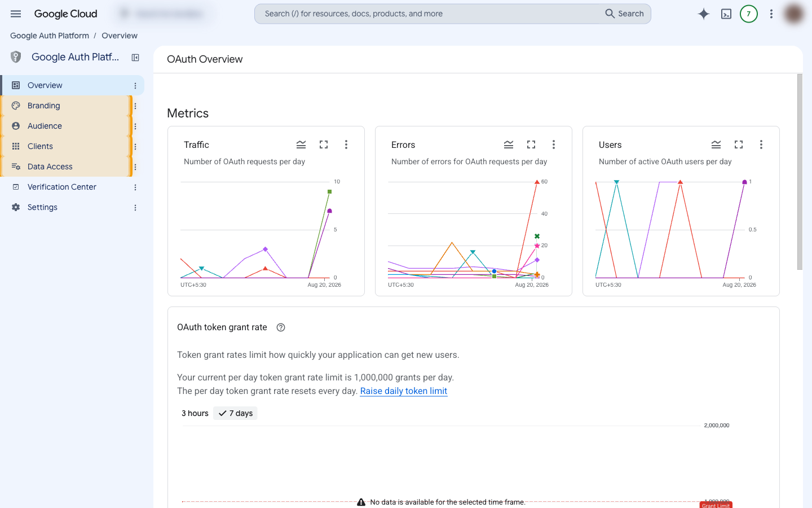The image size is (812, 508).
Task: Click the Google Auth Platform shield icon
Action: (16, 57)
